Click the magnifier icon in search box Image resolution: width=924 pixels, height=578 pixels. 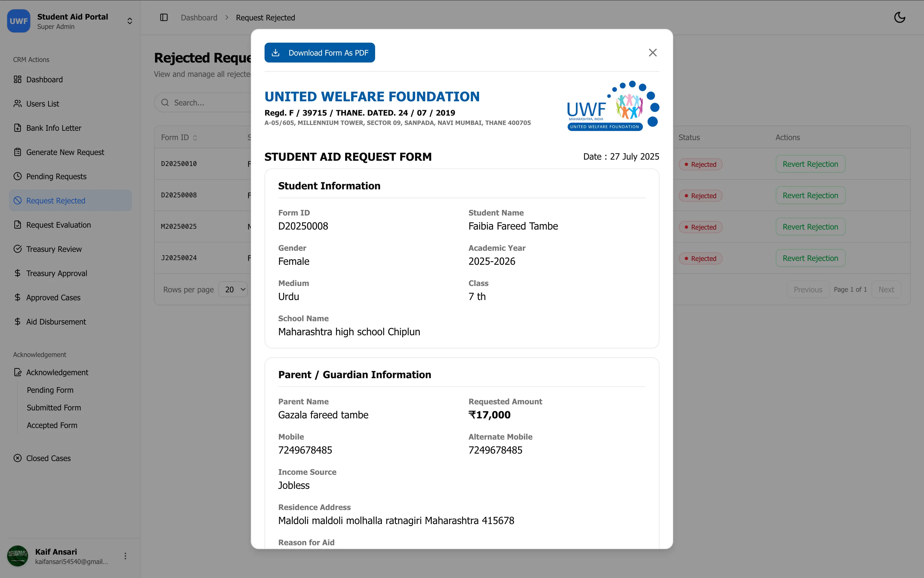click(x=165, y=102)
